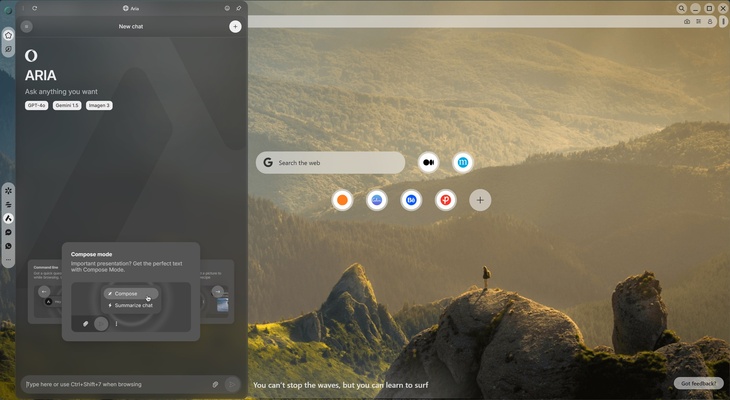Open Messenger in the sidebar
Image resolution: width=730 pixels, height=400 pixels.
[8, 232]
